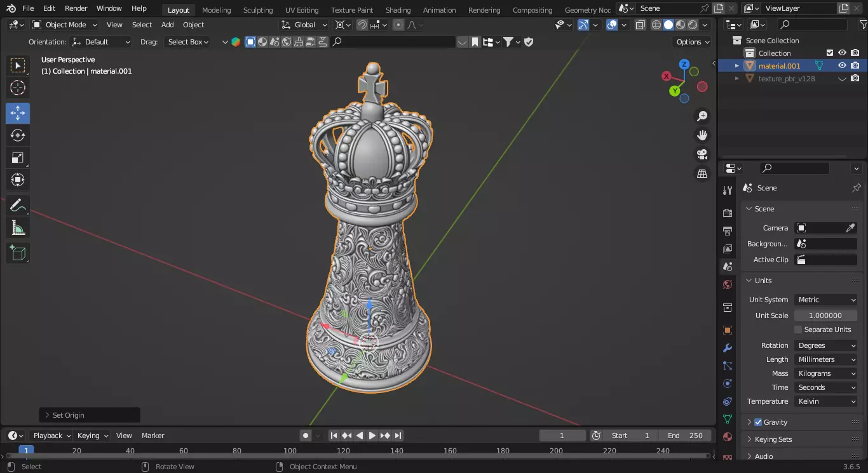Open the Particles properties tab
The image size is (868, 473).
pos(728,366)
